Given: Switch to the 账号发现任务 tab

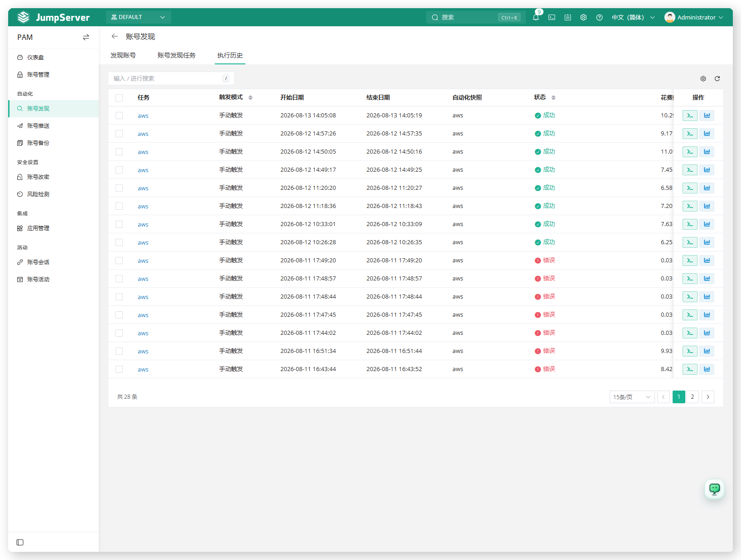Looking at the screenshot, I should [x=177, y=55].
